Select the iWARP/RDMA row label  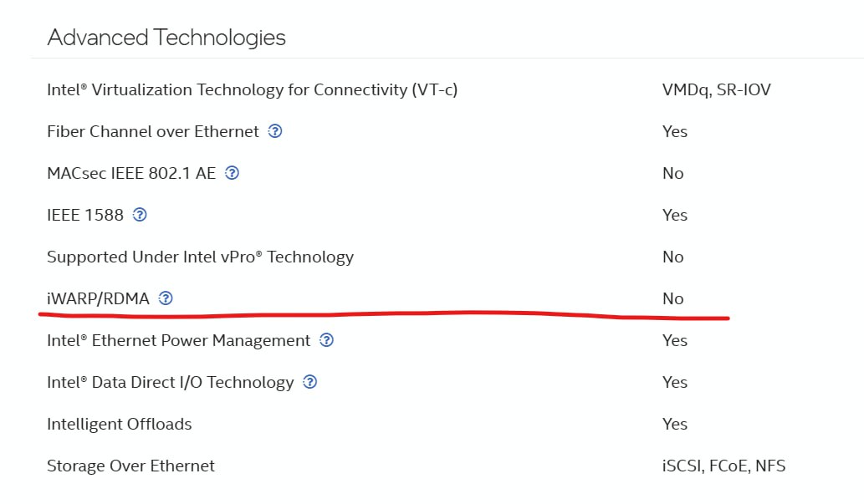[x=98, y=298]
